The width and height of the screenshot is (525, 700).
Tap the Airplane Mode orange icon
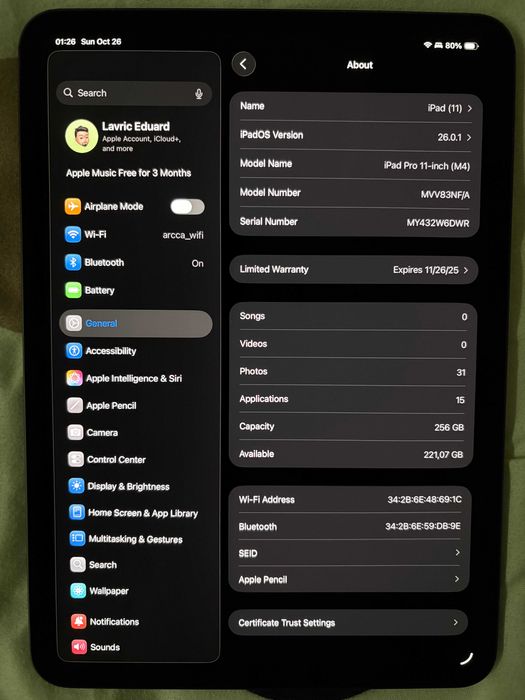(73, 206)
